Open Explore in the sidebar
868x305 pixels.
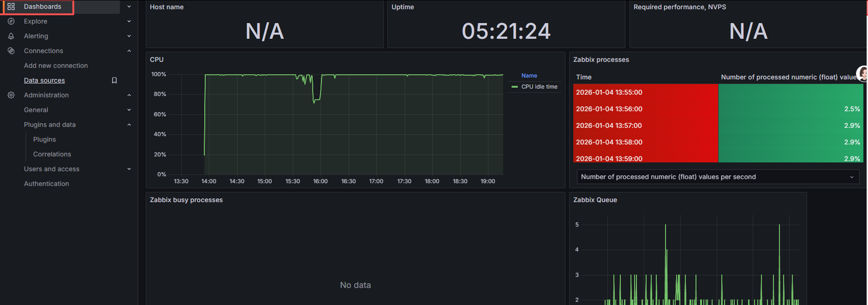pyautogui.click(x=36, y=21)
